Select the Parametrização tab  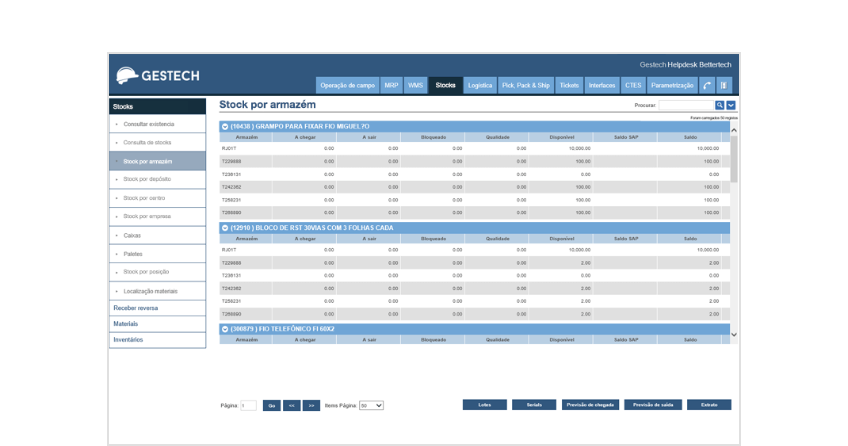point(672,86)
